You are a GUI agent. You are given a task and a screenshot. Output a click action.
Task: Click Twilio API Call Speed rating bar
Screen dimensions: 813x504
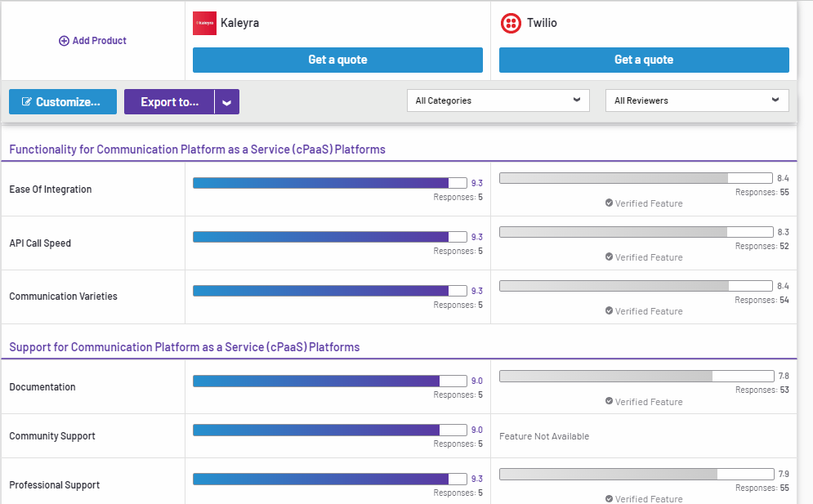[637, 232]
